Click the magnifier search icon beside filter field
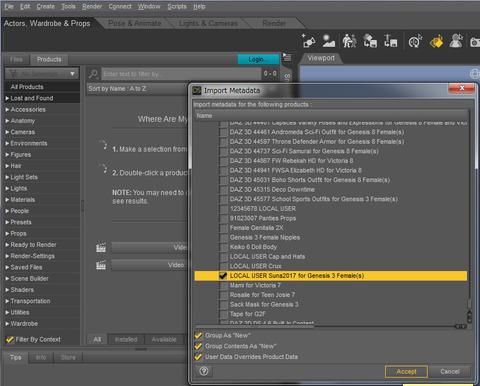This screenshot has width=480, height=386. [93, 74]
